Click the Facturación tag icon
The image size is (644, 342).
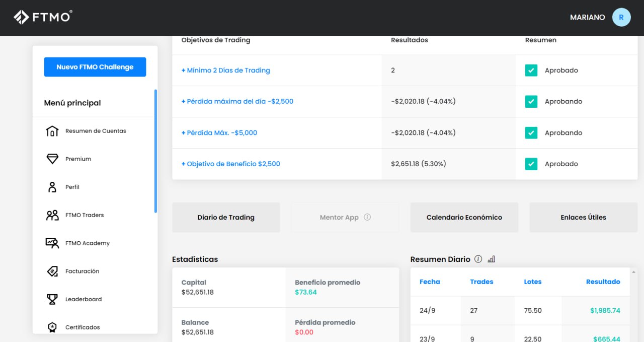52,271
